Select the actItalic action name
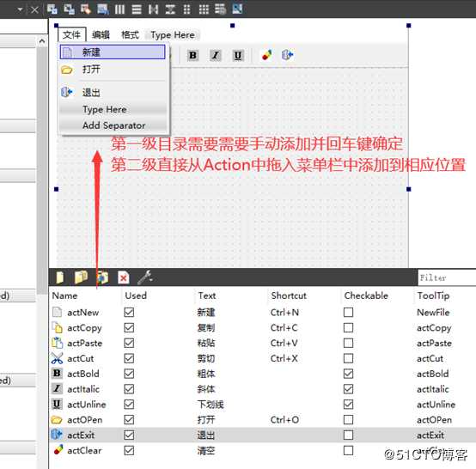This screenshot has width=476, height=469. [83, 389]
